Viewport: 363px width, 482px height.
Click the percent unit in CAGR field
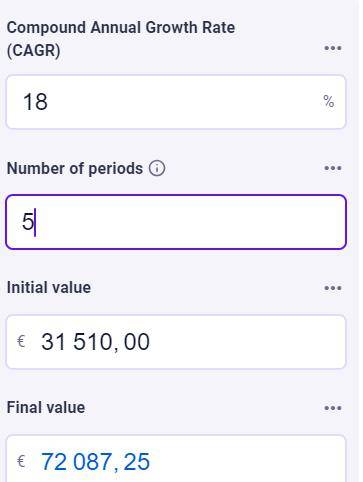pyautogui.click(x=328, y=101)
